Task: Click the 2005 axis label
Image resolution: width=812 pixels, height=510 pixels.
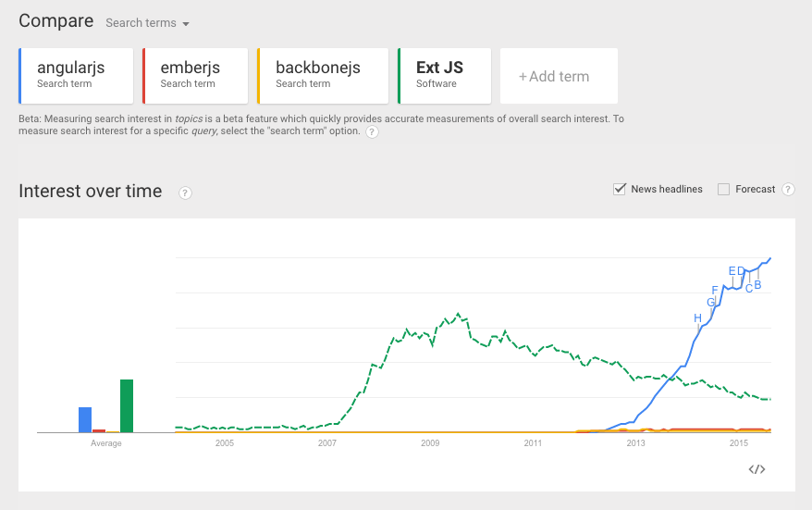Action: click(x=224, y=443)
